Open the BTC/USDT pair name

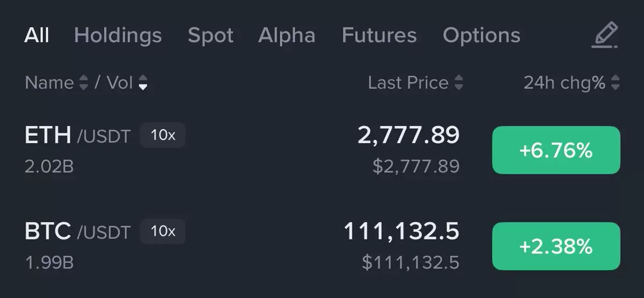point(77,232)
